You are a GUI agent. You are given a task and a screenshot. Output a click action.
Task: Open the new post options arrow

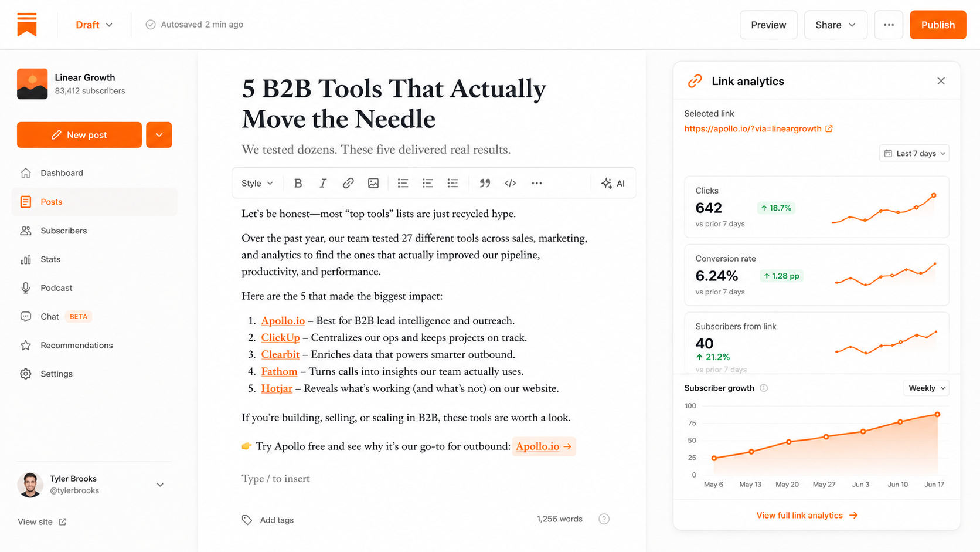159,135
